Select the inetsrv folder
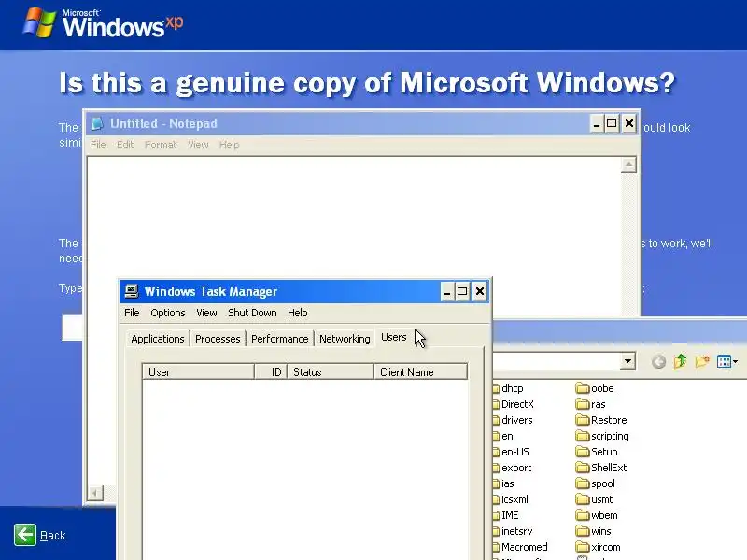Viewport: 747px width, 560px height. (513, 531)
